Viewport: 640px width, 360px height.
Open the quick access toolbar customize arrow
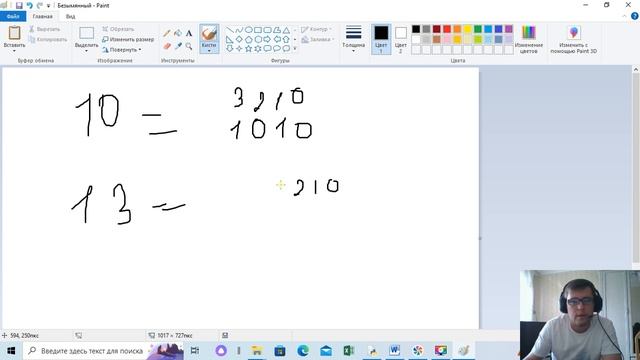point(48,6)
